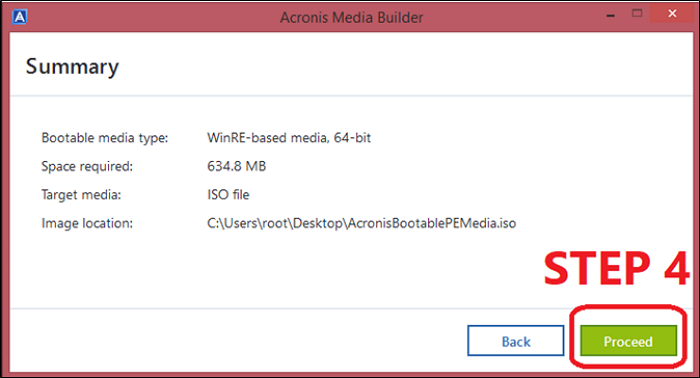
Task: Click the blank area below Image location
Action: tap(268, 268)
